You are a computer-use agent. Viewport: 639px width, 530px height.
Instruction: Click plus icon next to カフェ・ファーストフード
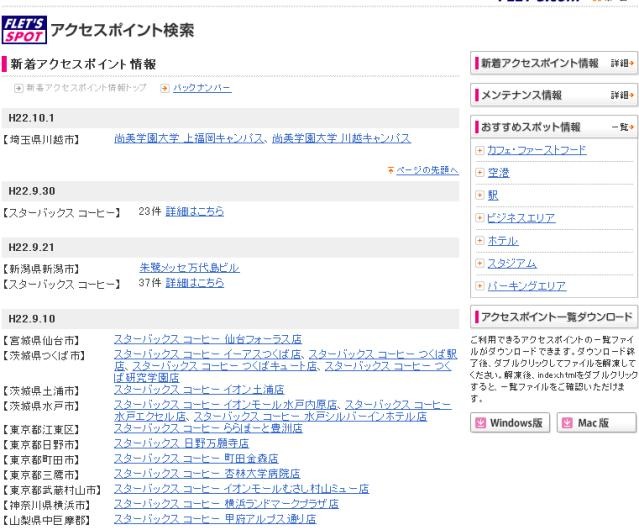[x=480, y=150]
